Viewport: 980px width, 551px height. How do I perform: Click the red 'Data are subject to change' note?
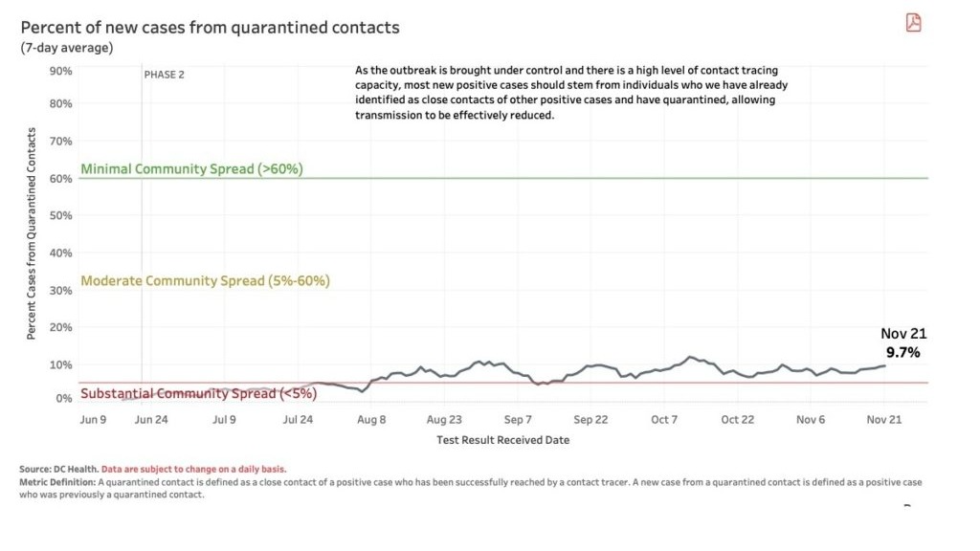point(193,469)
